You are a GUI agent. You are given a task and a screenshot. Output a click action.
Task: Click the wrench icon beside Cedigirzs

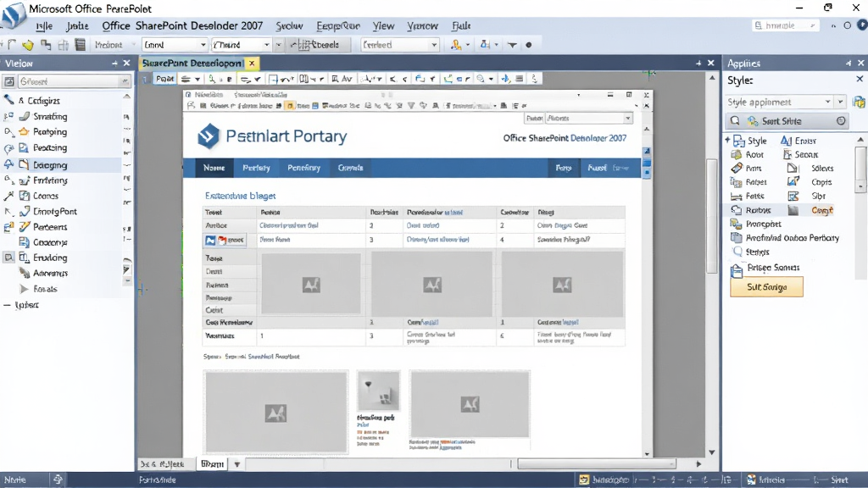(8, 100)
